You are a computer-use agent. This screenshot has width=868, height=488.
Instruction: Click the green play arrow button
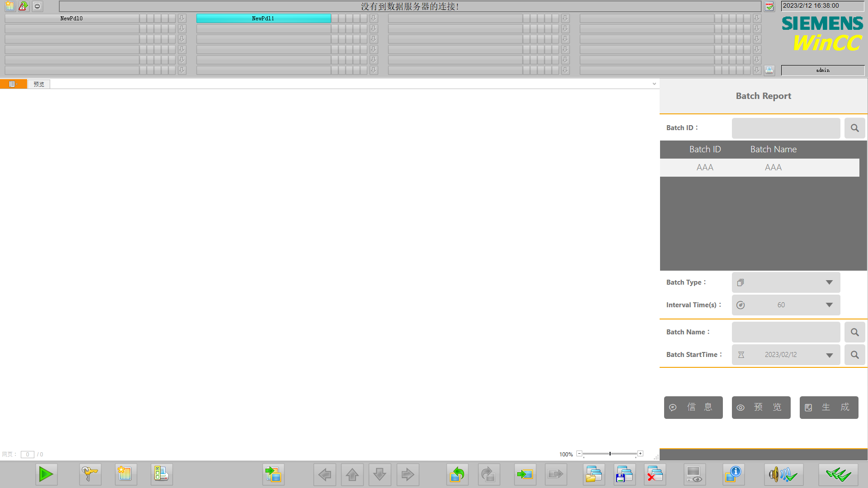(x=46, y=474)
